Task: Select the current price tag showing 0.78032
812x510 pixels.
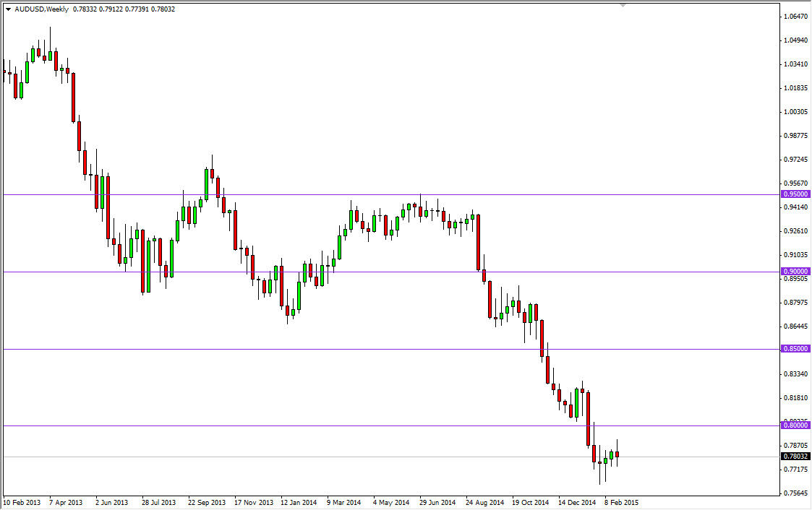Action: (794, 456)
